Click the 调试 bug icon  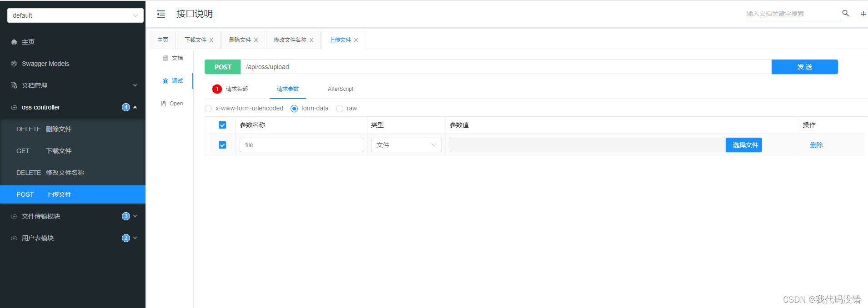pos(166,81)
